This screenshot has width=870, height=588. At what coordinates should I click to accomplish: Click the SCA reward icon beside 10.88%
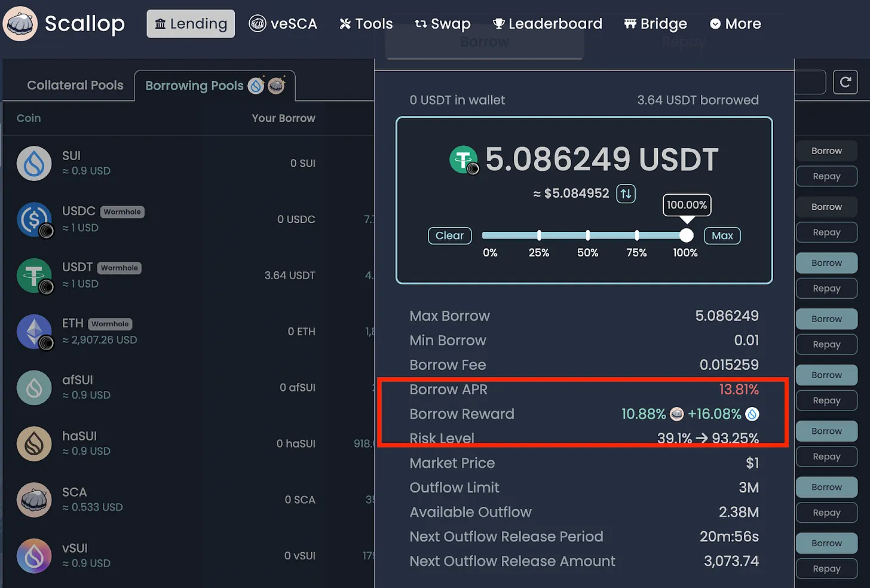[676, 414]
